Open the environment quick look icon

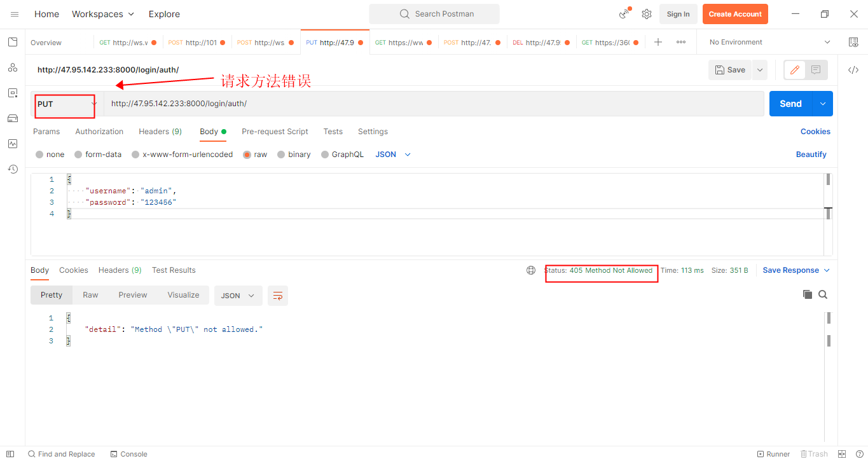point(853,42)
